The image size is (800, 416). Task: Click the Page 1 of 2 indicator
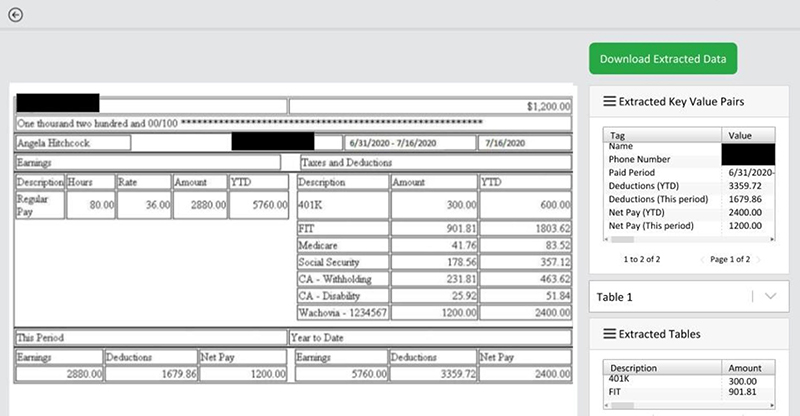pos(730,259)
